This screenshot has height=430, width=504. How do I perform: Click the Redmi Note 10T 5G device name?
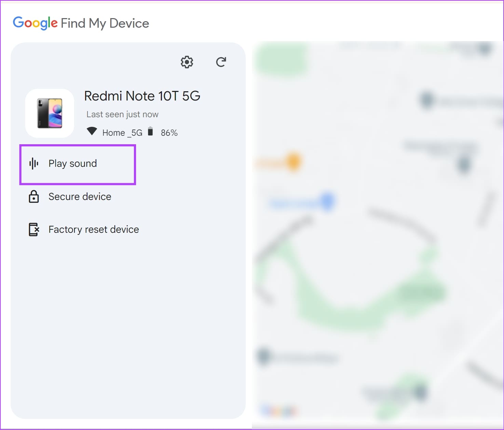[x=142, y=96]
